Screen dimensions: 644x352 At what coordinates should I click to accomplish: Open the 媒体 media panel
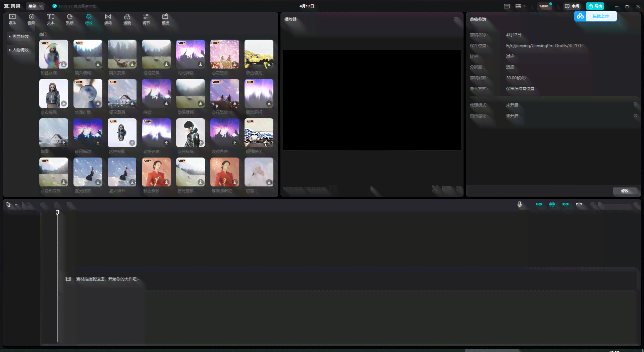[12, 19]
